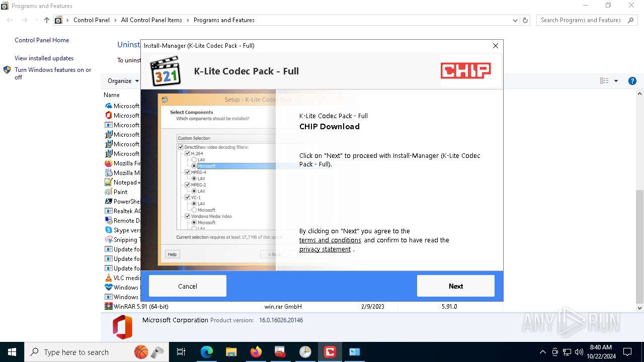
Task: Click the scrollbar down arrow in program list
Action: point(640,308)
